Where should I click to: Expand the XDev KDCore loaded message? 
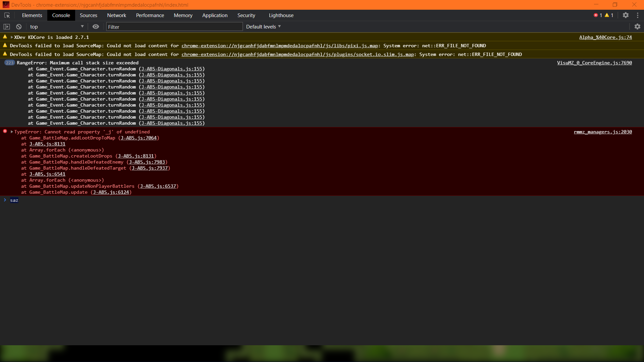tap(12, 37)
